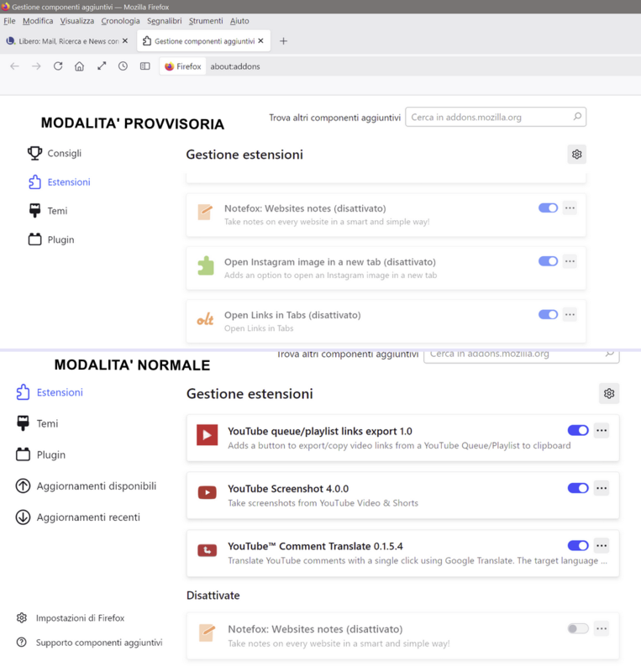
Task: Click the search magnifier in upper search box
Action: [577, 117]
